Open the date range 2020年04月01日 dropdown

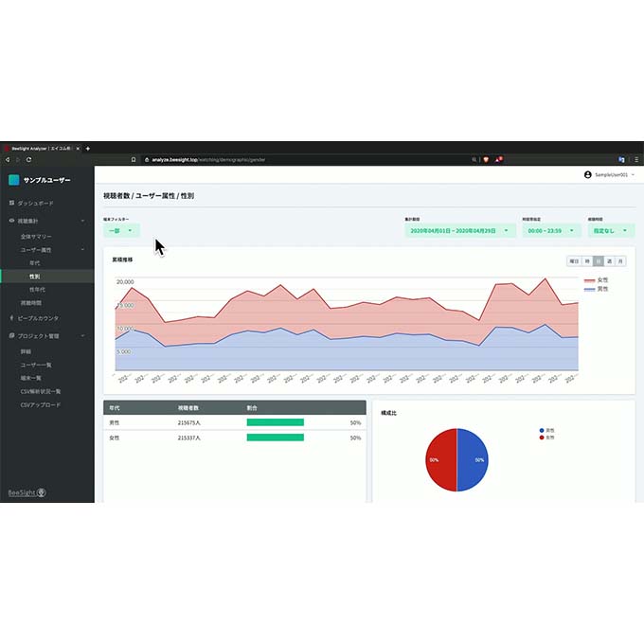point(460,231)
